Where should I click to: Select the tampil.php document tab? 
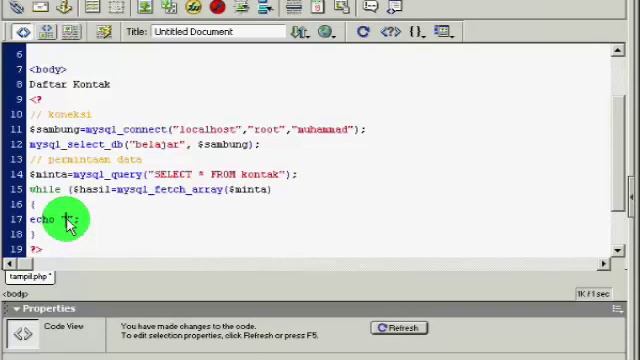[x=30, y=277]
